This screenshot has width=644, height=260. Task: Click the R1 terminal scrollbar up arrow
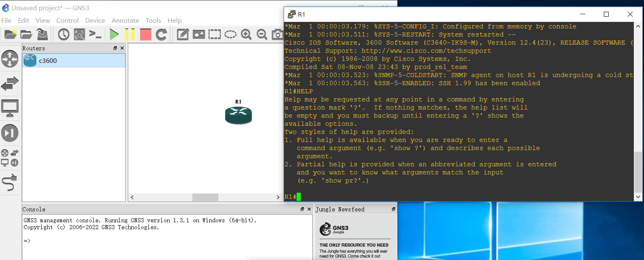[638, 26]
